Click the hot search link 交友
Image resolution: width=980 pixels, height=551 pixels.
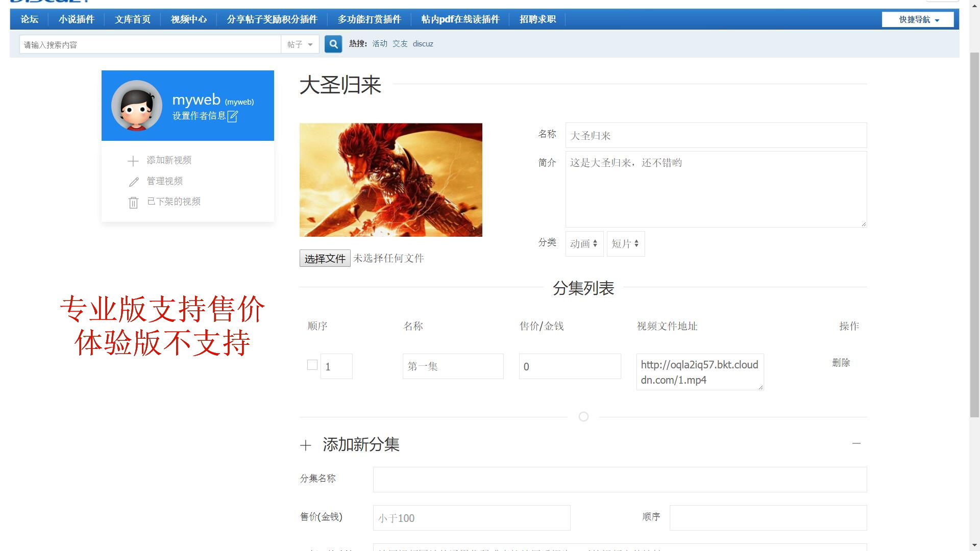(x=400, y=44)
